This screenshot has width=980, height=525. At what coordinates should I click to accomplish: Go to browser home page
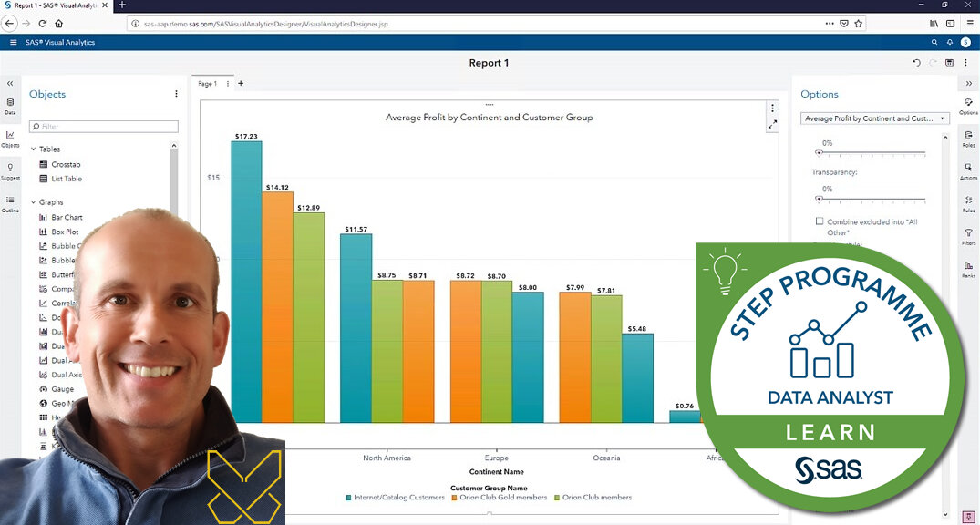click(x=58, y=23)
